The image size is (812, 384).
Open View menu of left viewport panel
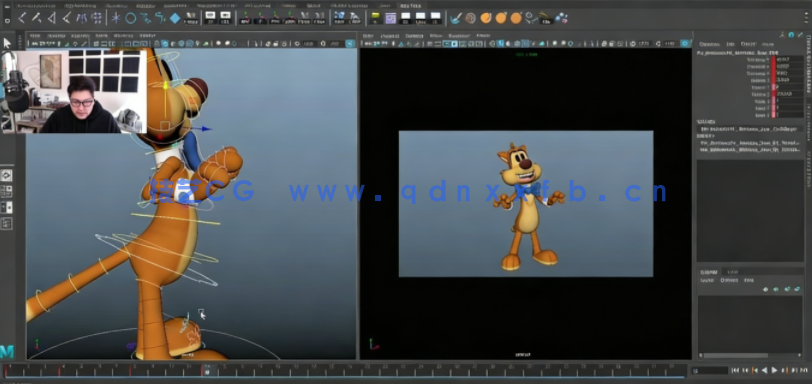point(35,36)
